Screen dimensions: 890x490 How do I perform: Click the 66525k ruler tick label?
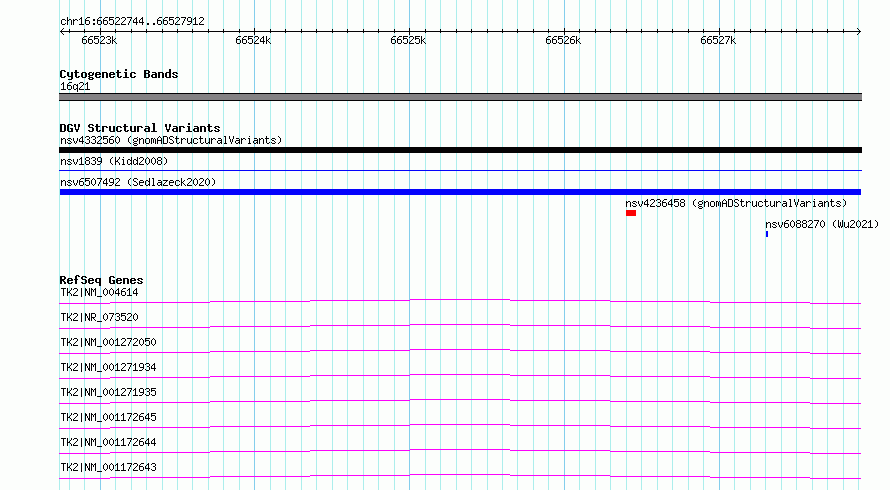pyautogui.click(x=408, y=40)
